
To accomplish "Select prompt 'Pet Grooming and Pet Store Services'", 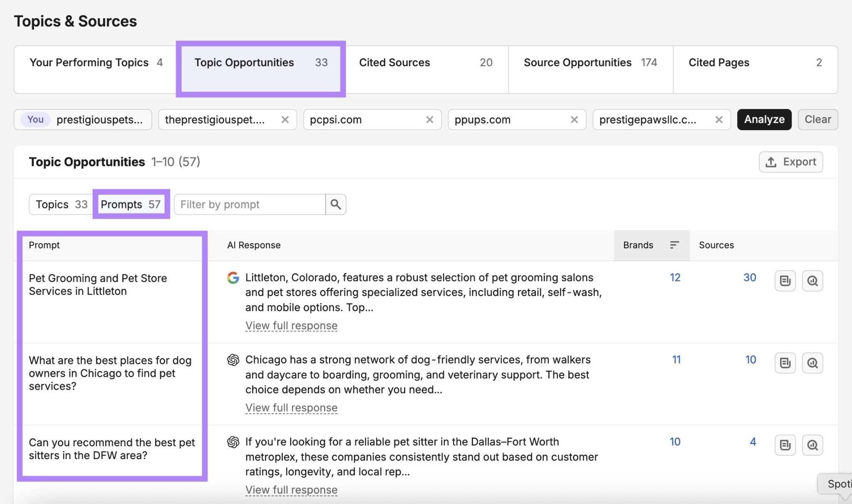I will (98, 284).
